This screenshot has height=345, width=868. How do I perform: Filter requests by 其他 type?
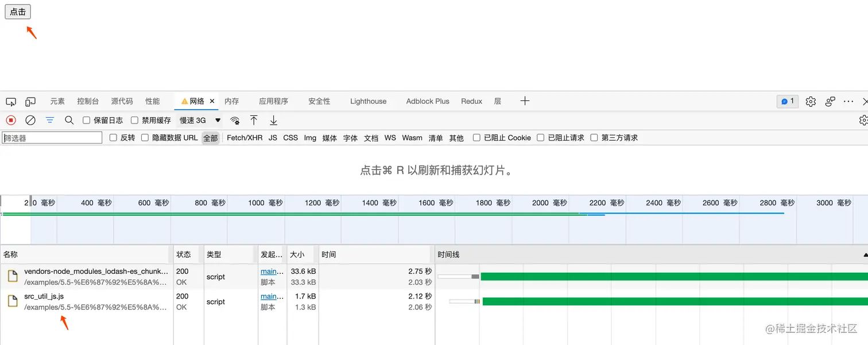pyautogui.click(x=456, y=138)
